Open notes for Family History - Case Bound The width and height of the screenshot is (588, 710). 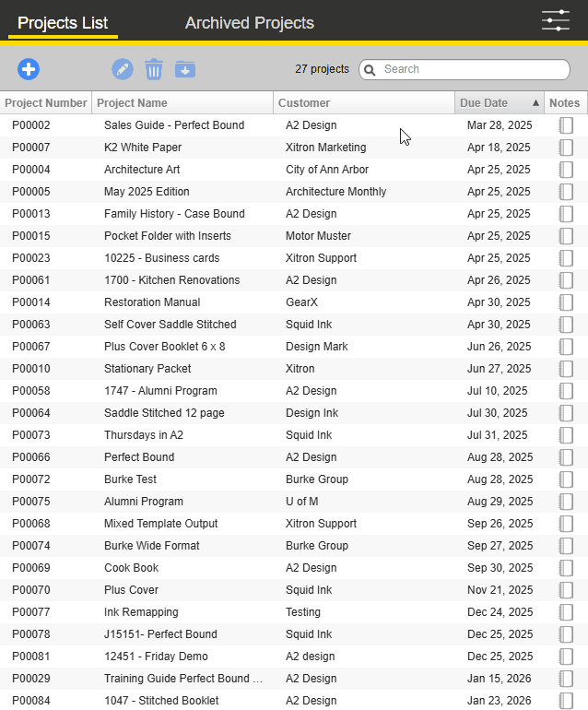566,214
